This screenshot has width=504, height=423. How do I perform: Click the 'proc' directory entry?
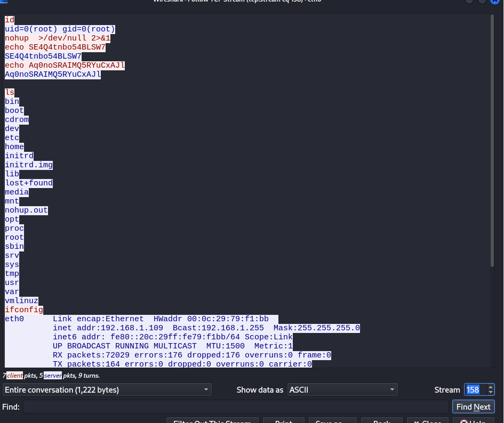[14, 229]
